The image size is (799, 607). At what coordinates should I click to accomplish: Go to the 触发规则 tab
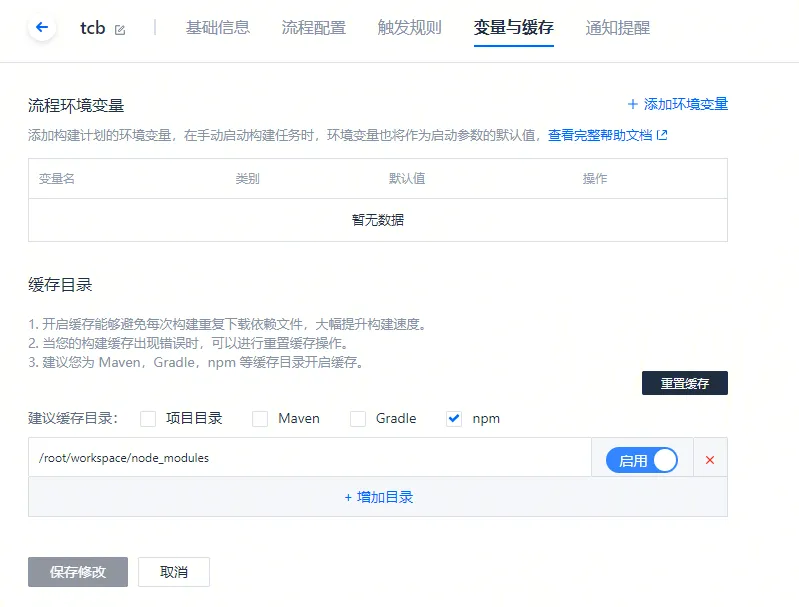(409, 28)
